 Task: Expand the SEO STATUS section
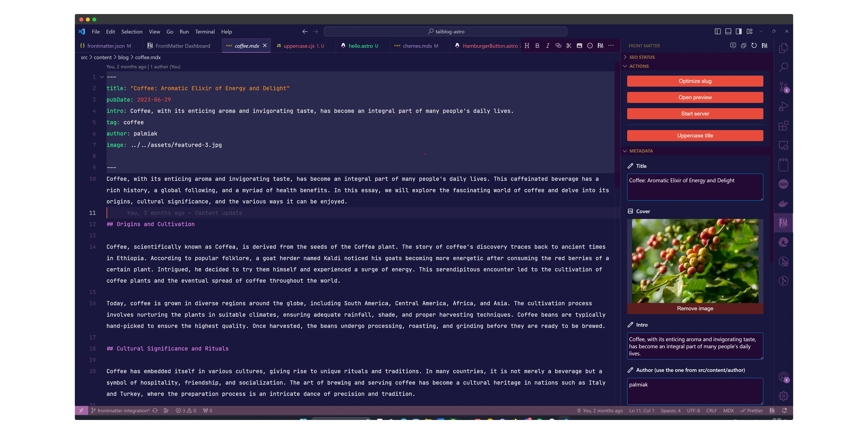pos(642,57)
